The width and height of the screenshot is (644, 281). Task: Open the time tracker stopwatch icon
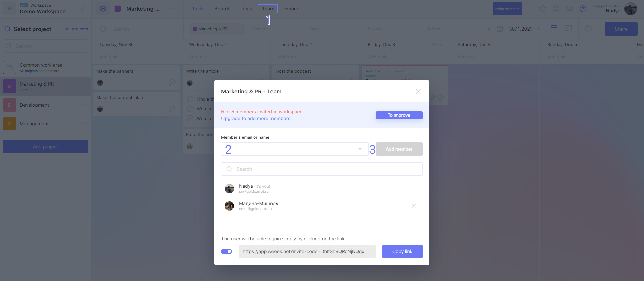[542, 9]
